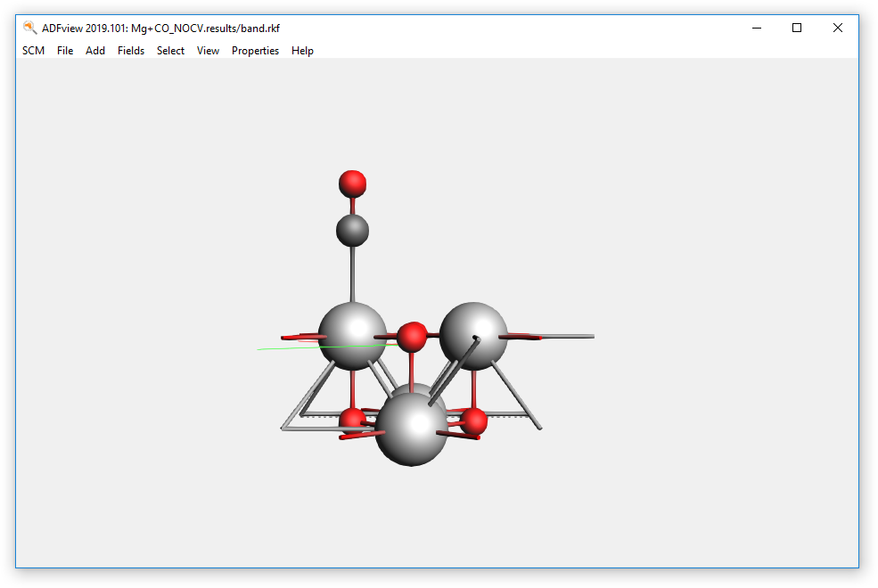
Task: Select the large left magnesium sphere
Action: (353, 339)
